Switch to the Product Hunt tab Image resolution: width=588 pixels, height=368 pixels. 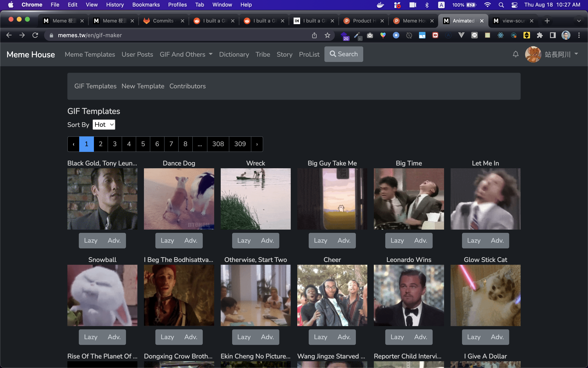click(x=364, y=21)
